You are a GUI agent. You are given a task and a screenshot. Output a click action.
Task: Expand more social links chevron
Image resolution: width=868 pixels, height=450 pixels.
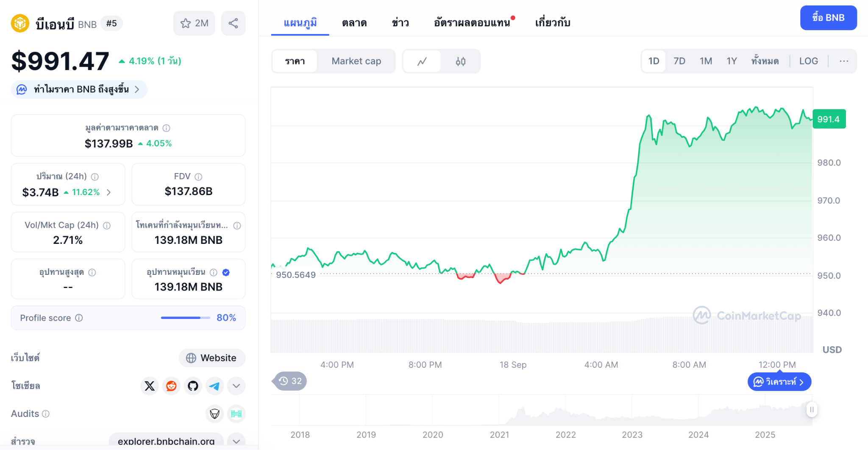[x=236, y=386]
